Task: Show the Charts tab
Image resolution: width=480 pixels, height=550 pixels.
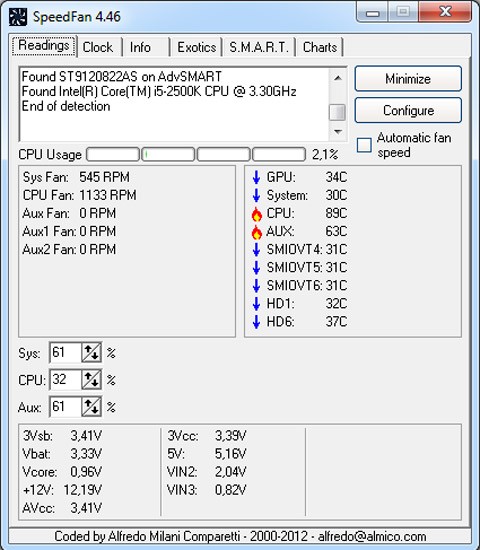Action: [x=320, y=47]
